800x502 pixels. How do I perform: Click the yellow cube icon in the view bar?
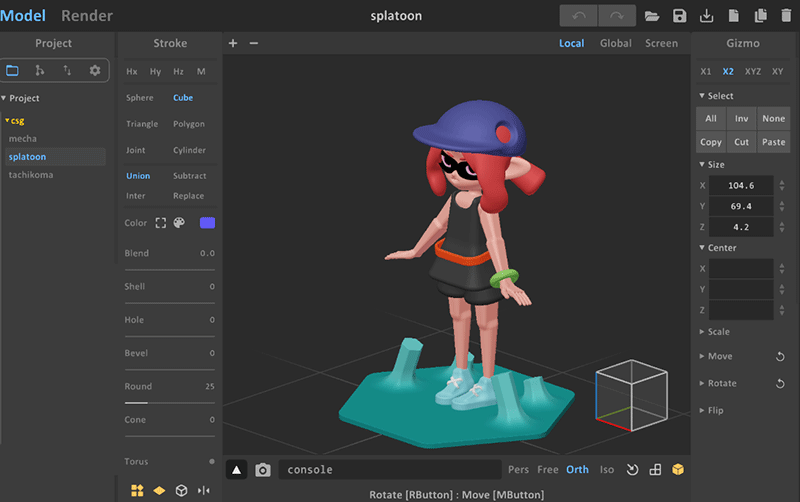[678, 469]
